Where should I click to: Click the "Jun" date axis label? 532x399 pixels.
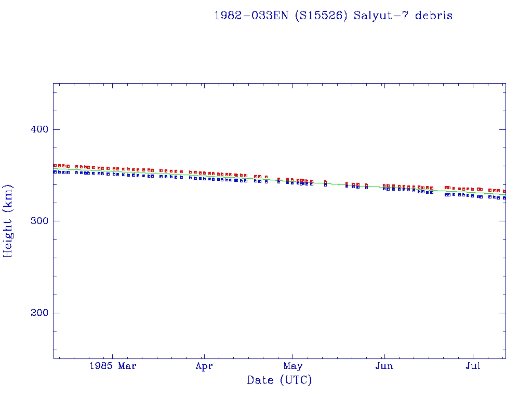click(384, 366)
